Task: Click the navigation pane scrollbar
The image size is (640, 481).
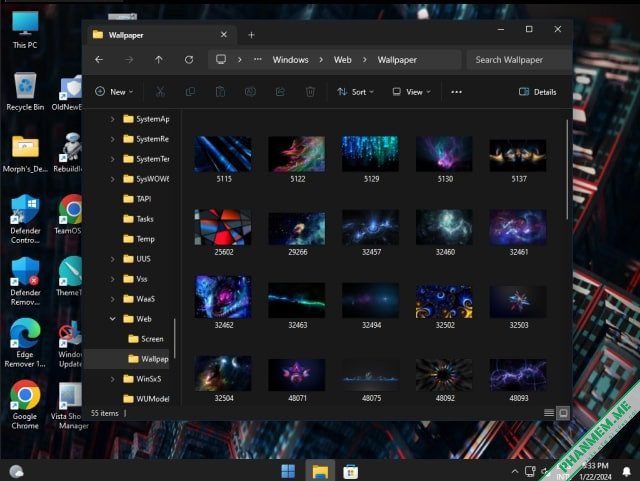Action: coord(175,338)
